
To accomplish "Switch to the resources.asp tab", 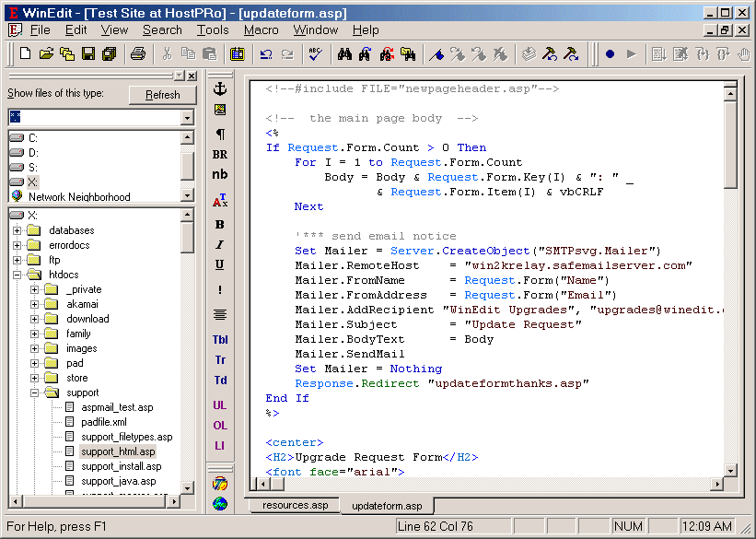I will tap(295, 506).
